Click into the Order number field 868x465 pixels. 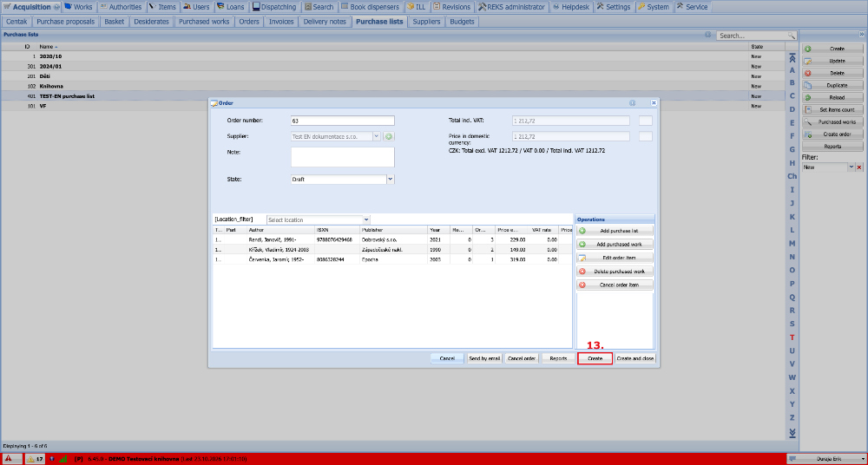[x=343, y=121]
